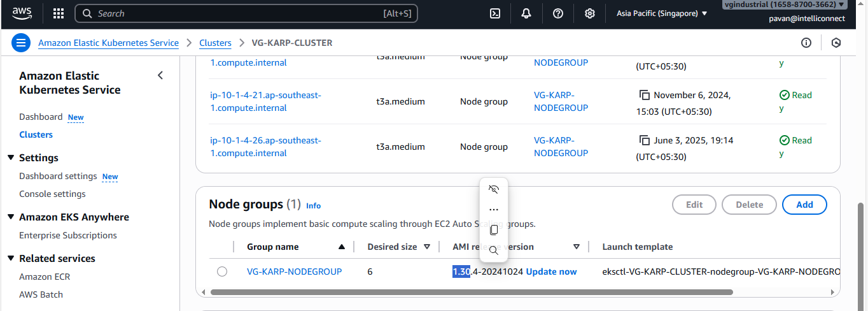Select the VG-KARP-NODEGROUP radio button

pyautogui.click(x=222, y=271)
